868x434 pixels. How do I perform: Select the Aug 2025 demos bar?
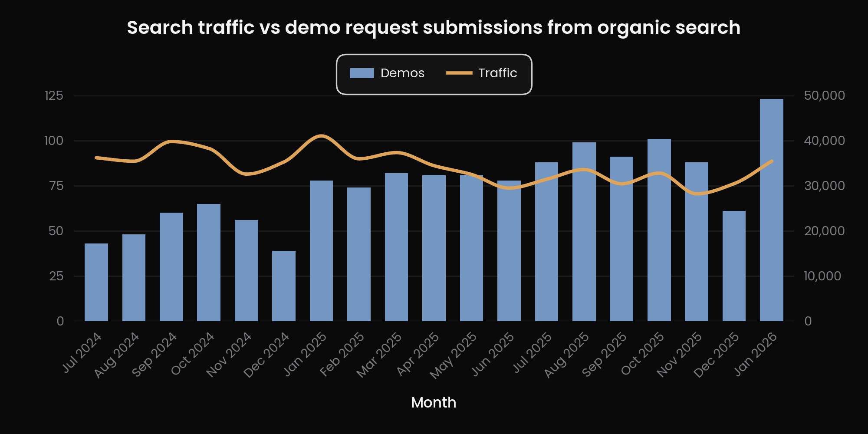(x=584, y=232)
